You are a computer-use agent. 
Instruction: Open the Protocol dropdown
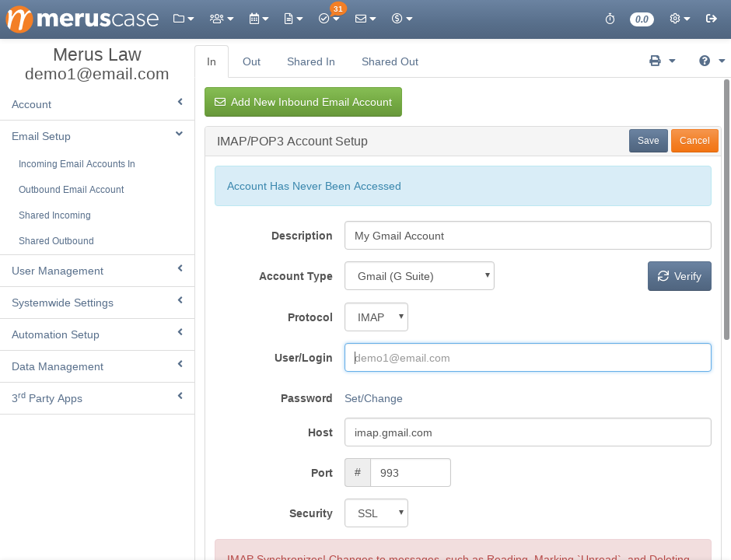coord(376,317)
